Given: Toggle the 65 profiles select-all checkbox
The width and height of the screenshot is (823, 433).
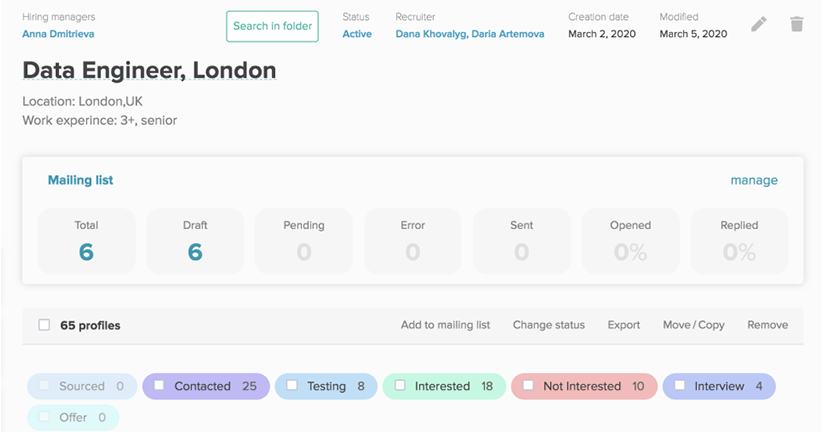Looking at the screenshot, I should [44, 325].
